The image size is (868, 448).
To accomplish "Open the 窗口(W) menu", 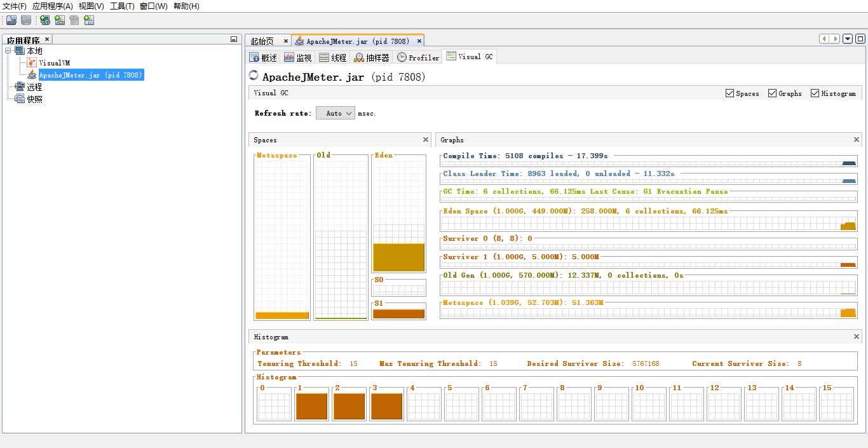I will [154, 6].
